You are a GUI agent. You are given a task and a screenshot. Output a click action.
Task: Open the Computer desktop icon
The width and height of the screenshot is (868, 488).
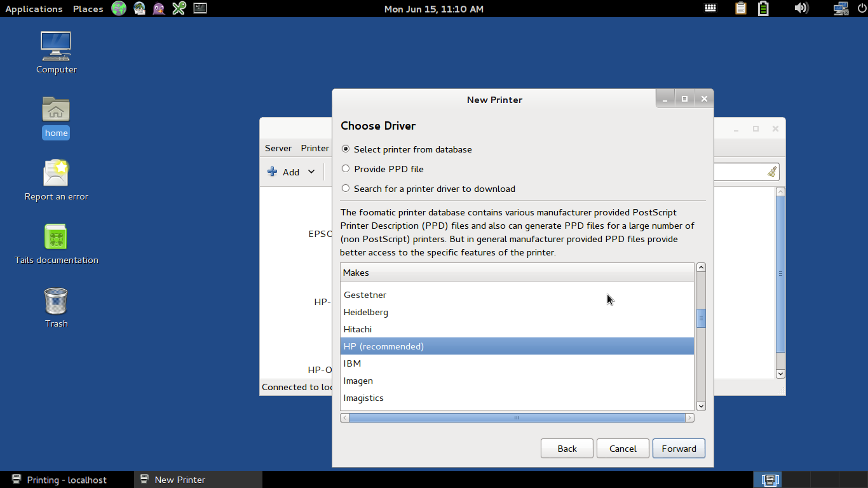tap(56, 52)
